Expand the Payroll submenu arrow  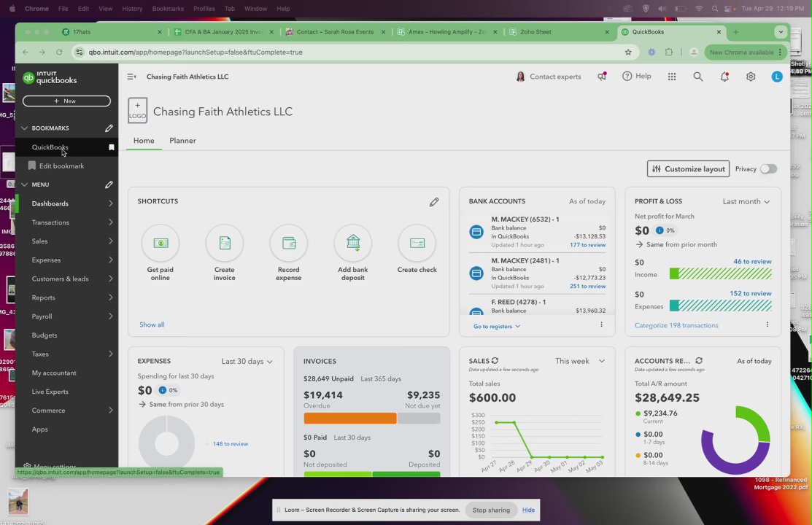pyautogui.click(x=110, y=316)
